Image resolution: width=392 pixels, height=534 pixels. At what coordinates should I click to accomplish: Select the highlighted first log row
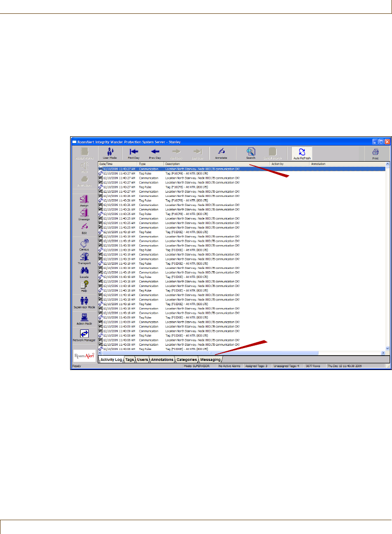[x=241, y=169]
